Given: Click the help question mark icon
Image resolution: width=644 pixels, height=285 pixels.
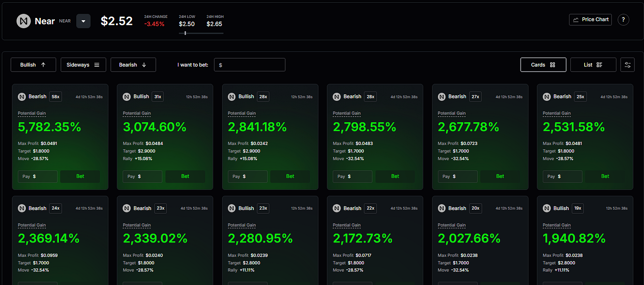Looking at the screenshot, I should (x=623, y=19).
